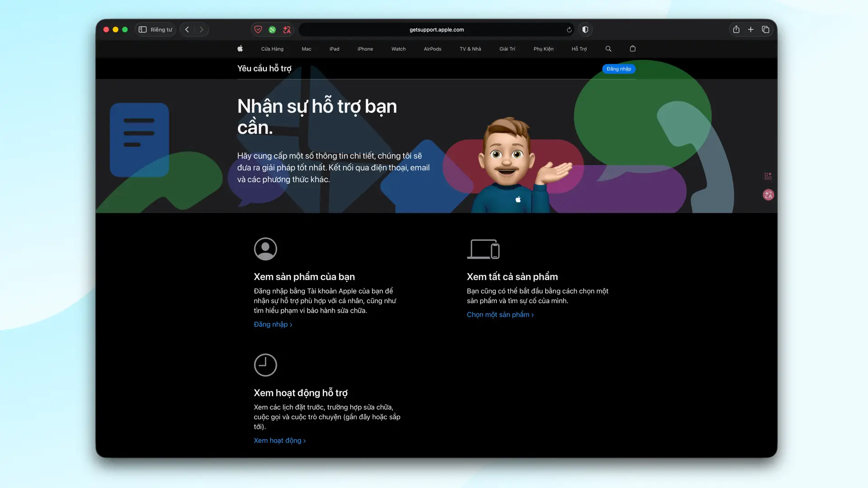Open the shopping bag icon

pyautogui.click(x=633, y=48)
